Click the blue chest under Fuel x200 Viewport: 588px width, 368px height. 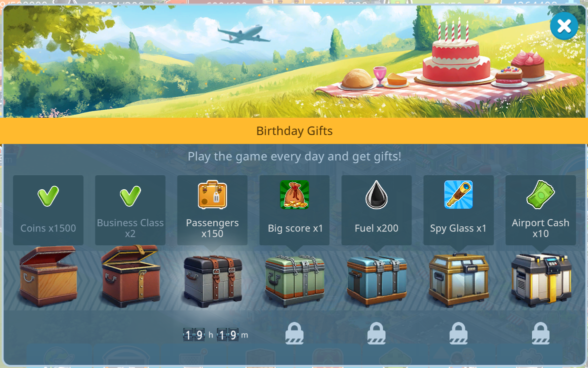(376, 281)
